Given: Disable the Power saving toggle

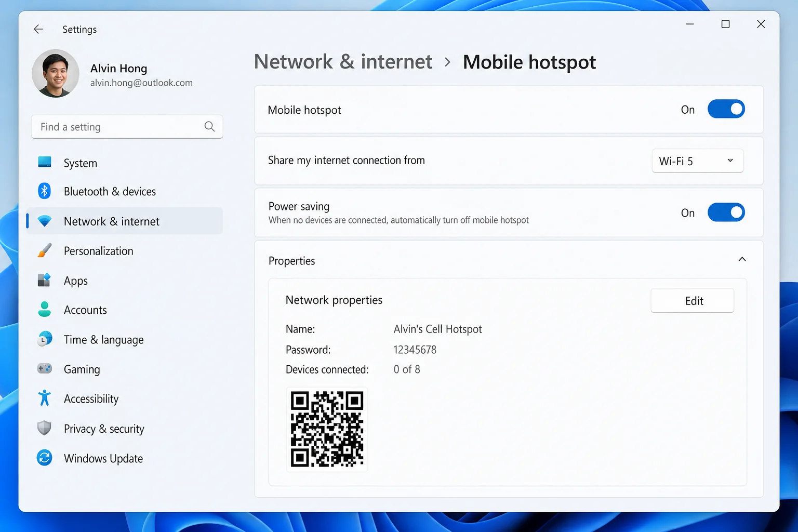Looking at the screenshot, I should point(726,212).
